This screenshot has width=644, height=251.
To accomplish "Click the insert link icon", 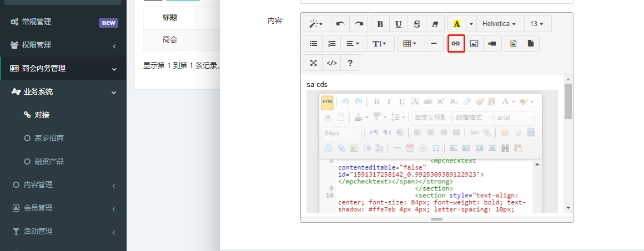I will pos(456,43).
